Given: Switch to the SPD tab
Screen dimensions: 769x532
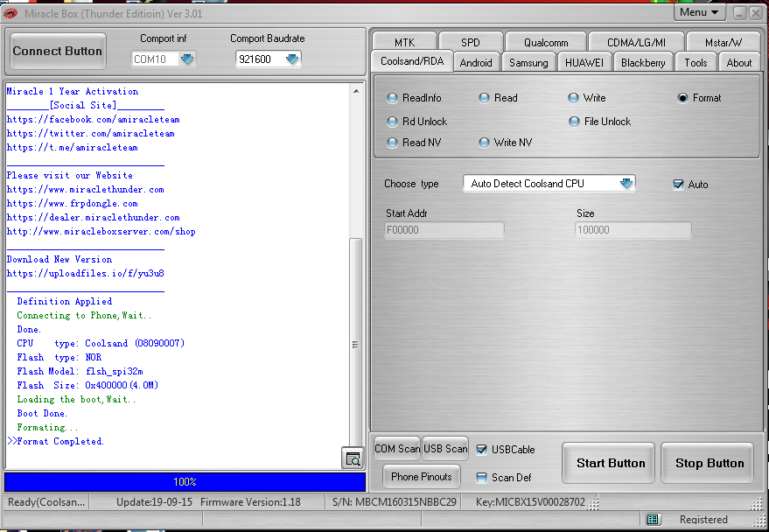Looking at the screenshot, I should 471,42.
